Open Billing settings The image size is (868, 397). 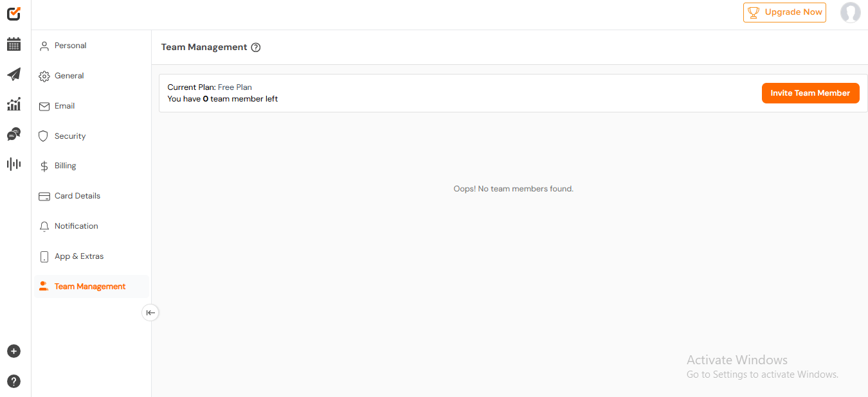pyautogui.click(x=91, y=166)
